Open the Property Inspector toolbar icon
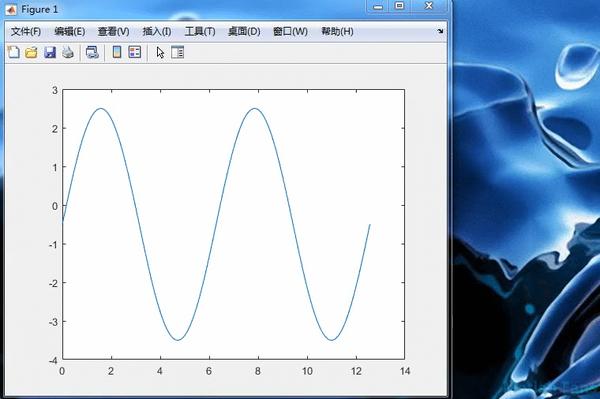This screenshot has width=600, height=399. 178,52
